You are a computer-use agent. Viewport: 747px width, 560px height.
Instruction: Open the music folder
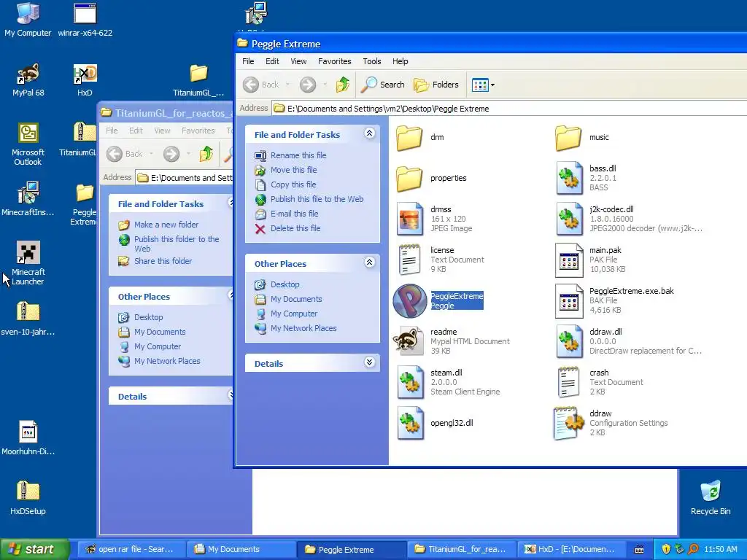(x=569, y=137)
